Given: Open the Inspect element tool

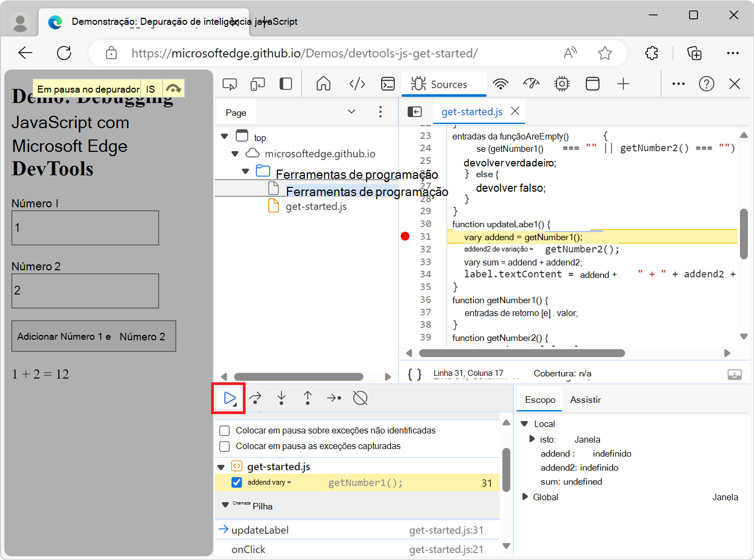Looking at the screenshot, I should pos(229,84).
